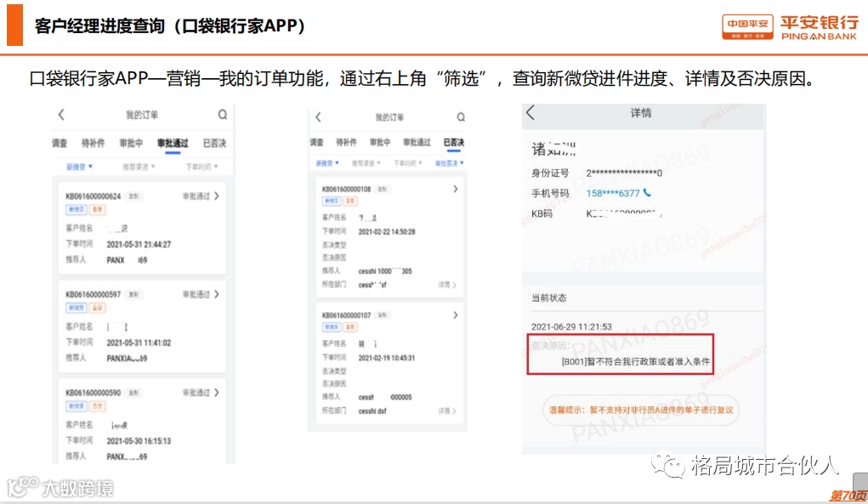The image size is (868, 504).
Task: Open 详情 link on order KB061600000107
Action: (x=447, y=411)
